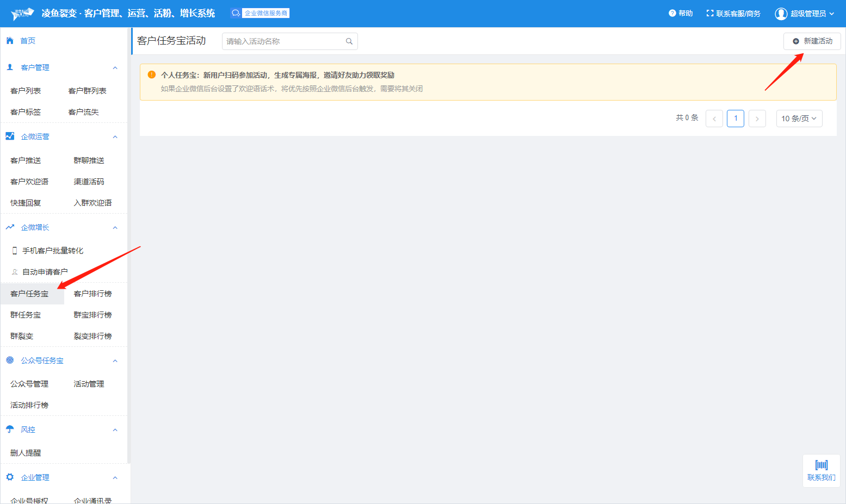Select page 1 in pagination

(x=736, y=119)
